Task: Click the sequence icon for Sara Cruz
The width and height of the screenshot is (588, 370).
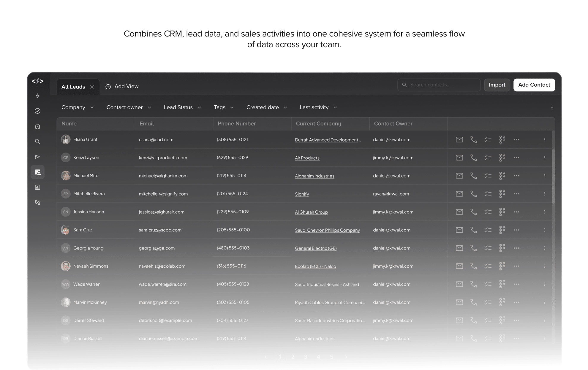Action: (x=502, y=230)
